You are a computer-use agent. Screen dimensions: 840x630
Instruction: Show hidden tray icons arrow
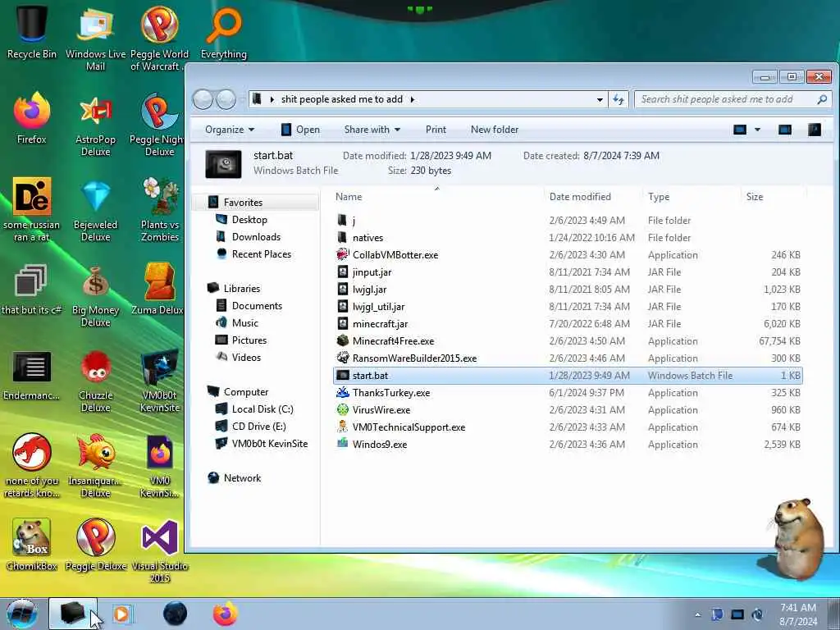point(697,615)
